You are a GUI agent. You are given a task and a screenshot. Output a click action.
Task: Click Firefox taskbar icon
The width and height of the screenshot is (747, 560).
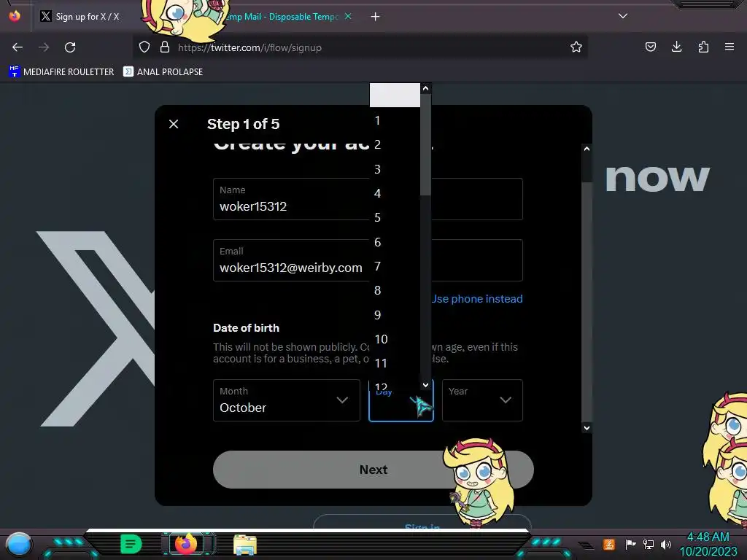coord(186,544)
